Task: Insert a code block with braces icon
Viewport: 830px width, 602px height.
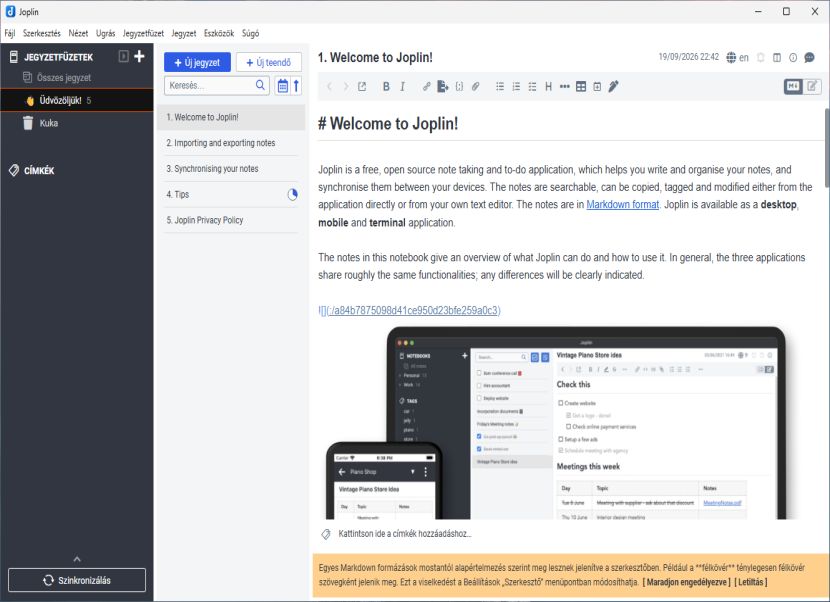Action: 459,86
